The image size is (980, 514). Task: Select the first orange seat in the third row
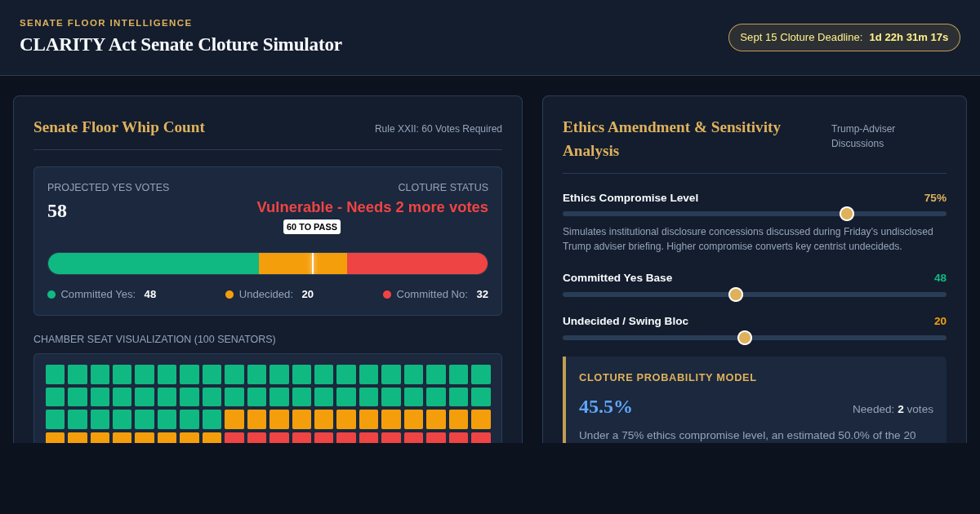[234, 419]
